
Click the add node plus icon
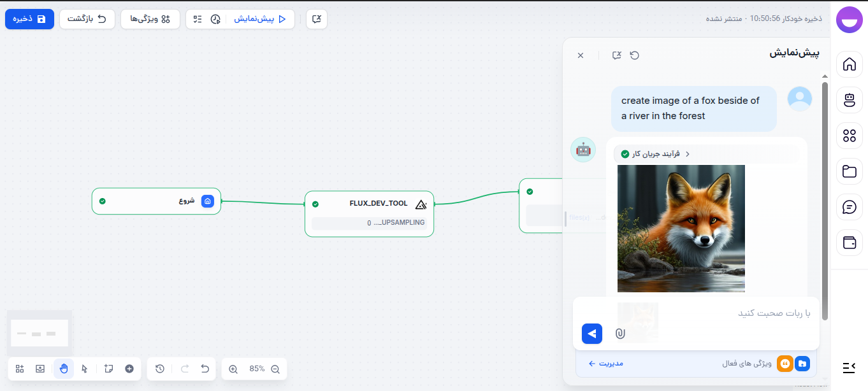pos(129,369)
